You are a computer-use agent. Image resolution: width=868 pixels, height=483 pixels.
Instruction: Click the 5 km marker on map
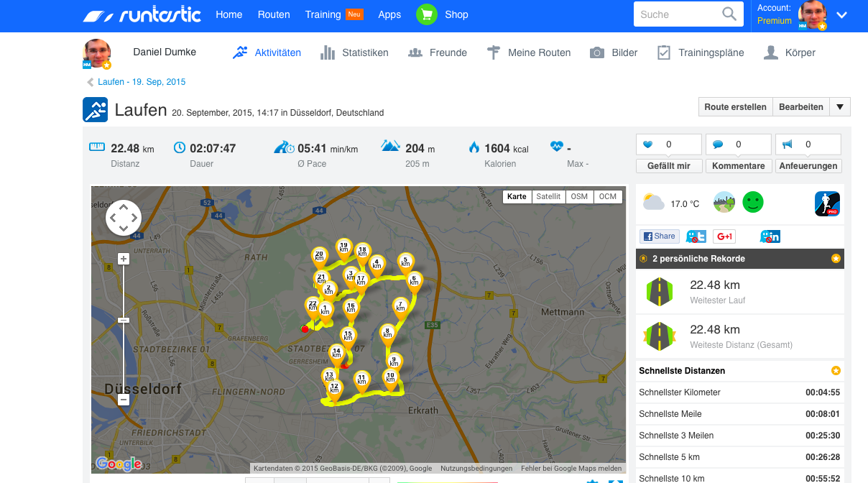point(406,263)
